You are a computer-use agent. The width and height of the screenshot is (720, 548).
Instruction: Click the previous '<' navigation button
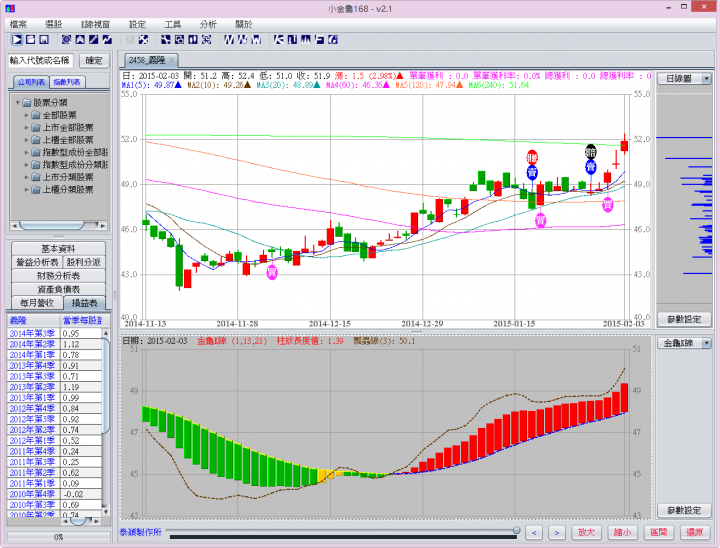coord(534,532)
